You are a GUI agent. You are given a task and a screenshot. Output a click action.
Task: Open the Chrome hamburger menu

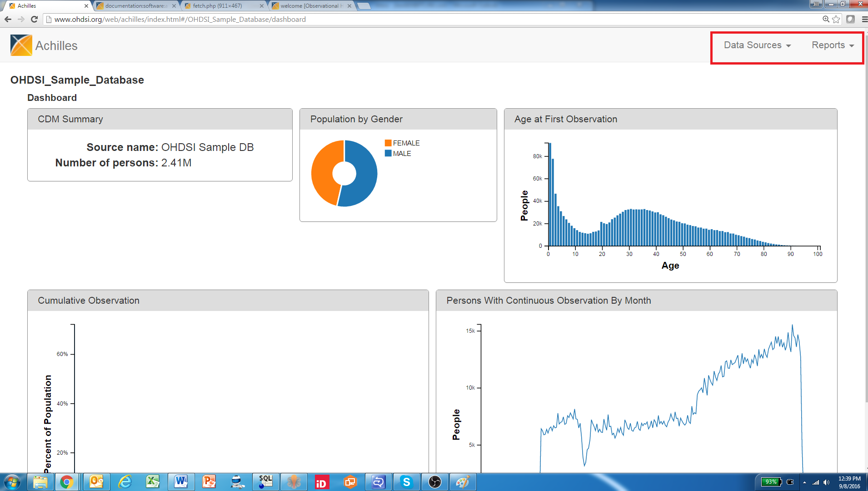click(864, 19)
